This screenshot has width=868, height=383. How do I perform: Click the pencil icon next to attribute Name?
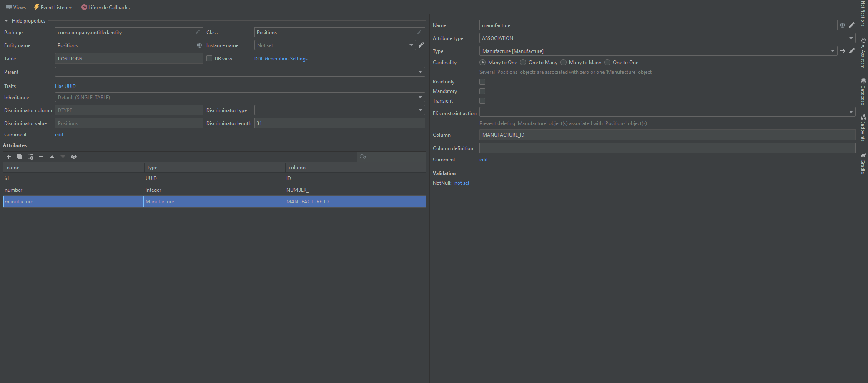(852, 25)
